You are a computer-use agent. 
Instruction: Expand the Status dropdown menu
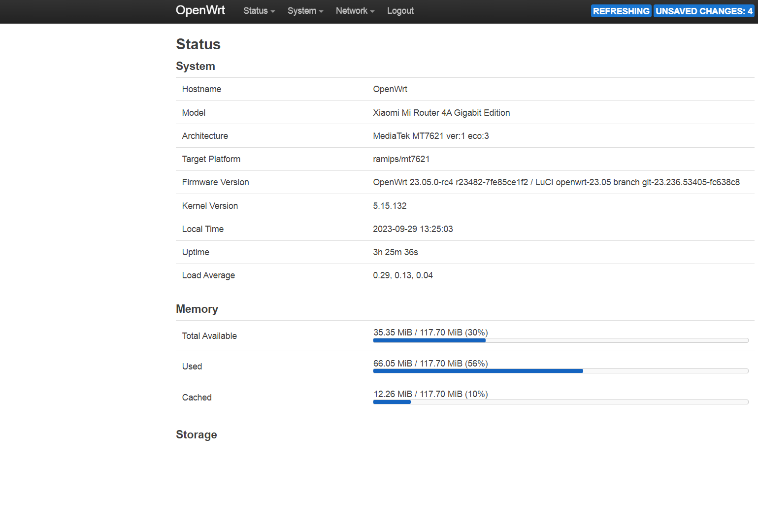coord(259,11)
